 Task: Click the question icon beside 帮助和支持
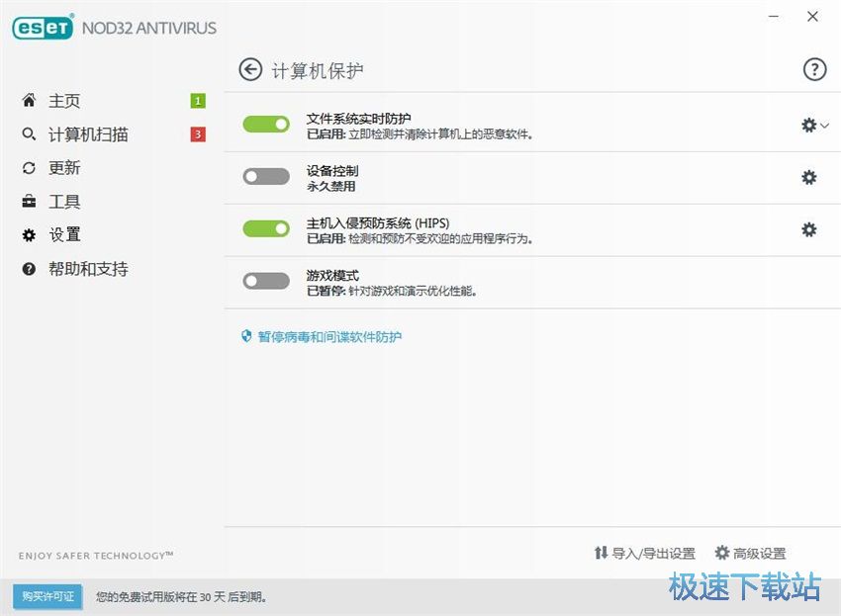(x=29, y=269)
